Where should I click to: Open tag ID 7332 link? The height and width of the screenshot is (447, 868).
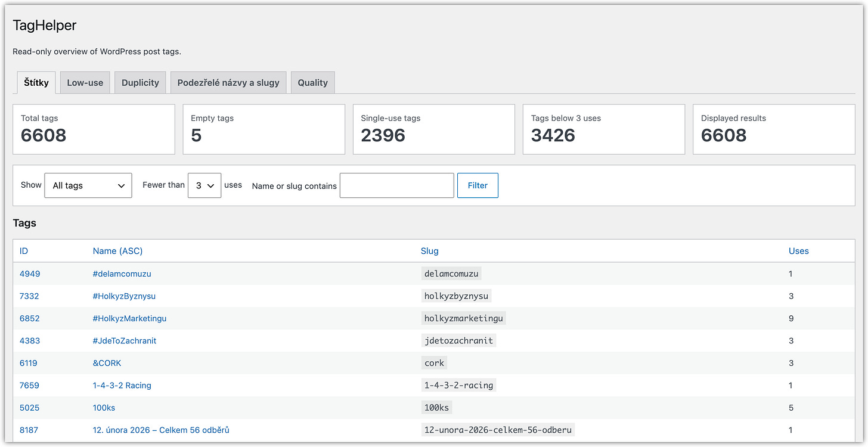(29, 296)
